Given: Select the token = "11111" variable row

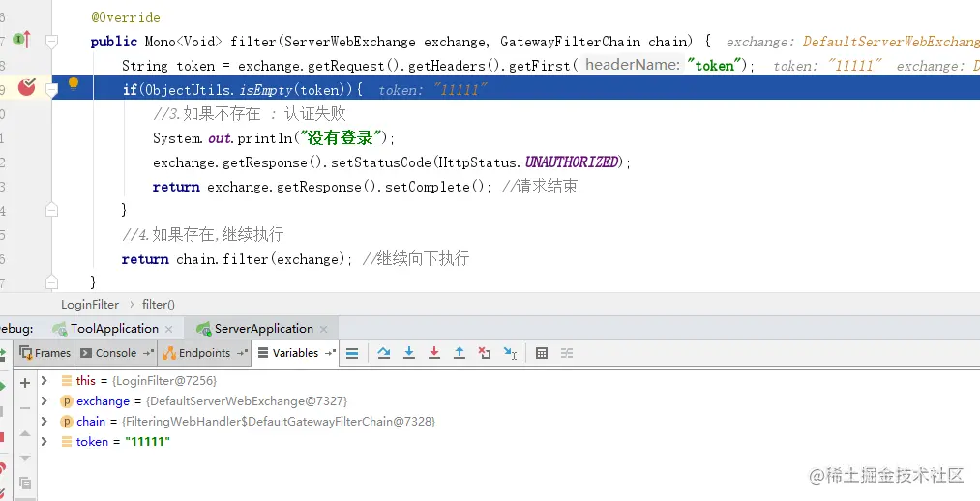Looking at the screenshot, I should 509,442.
